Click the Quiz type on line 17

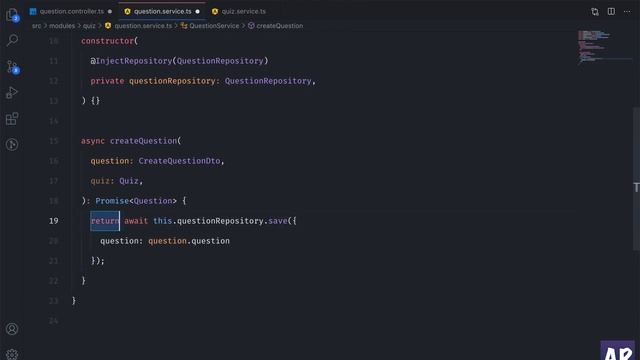coord(129,181)
